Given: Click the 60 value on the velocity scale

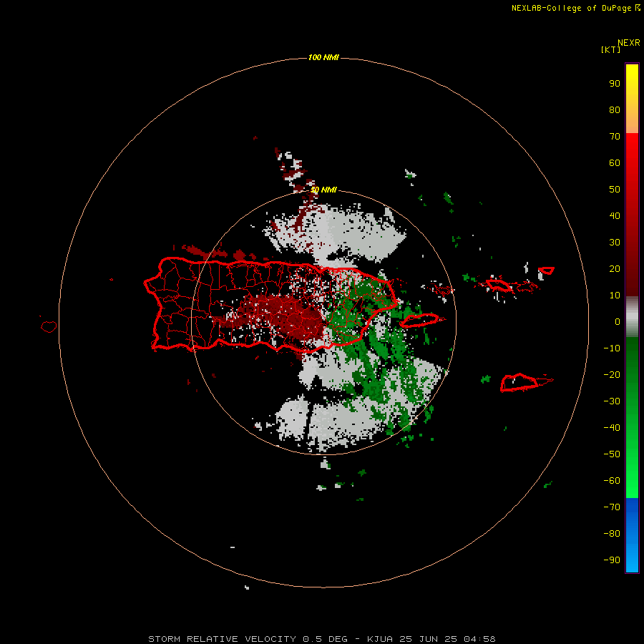Looking at the screenshot, I should (x=615, y=163).
